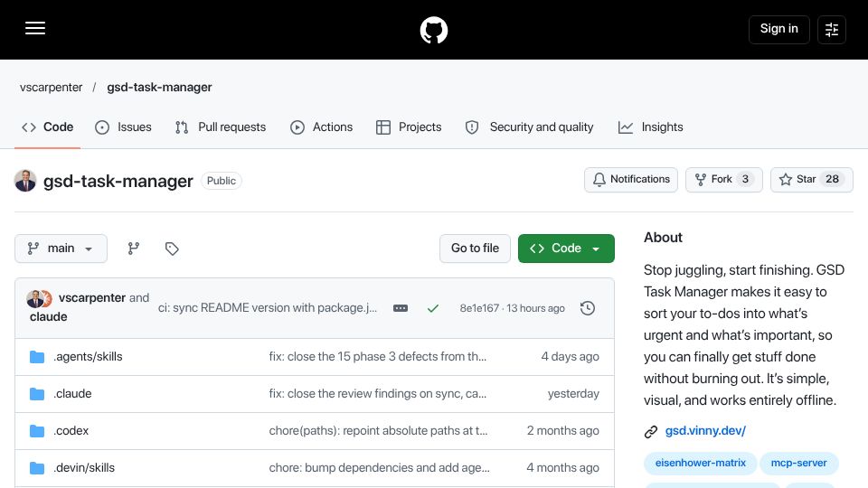Image resolution: width=868 pixels, height=488 pixels.
Task: Open gsd-task-manager breadcrumb link
Action: [159, 88]
